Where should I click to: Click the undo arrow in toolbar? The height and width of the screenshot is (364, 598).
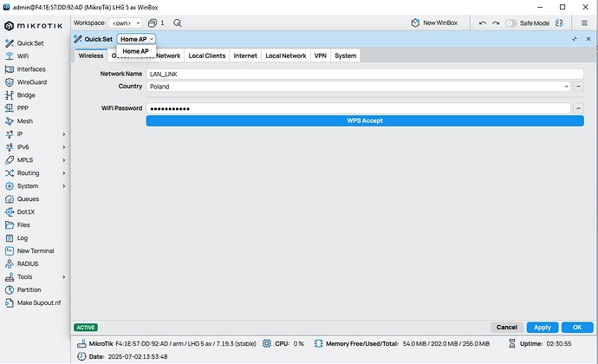point(483,23)
